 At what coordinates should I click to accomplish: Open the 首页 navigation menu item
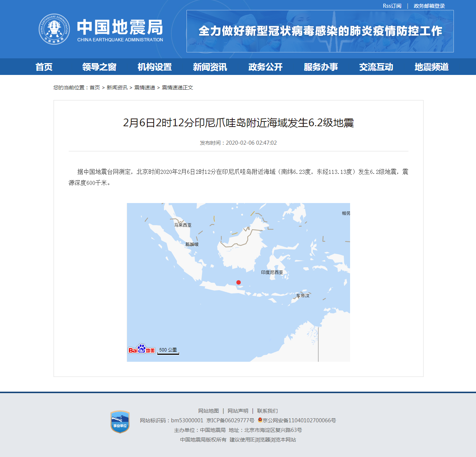click(x=44, y=67)
